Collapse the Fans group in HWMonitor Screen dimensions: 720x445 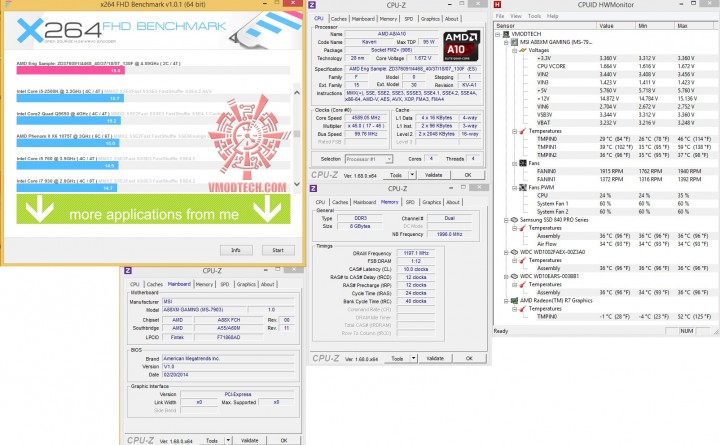coord(515,163)
